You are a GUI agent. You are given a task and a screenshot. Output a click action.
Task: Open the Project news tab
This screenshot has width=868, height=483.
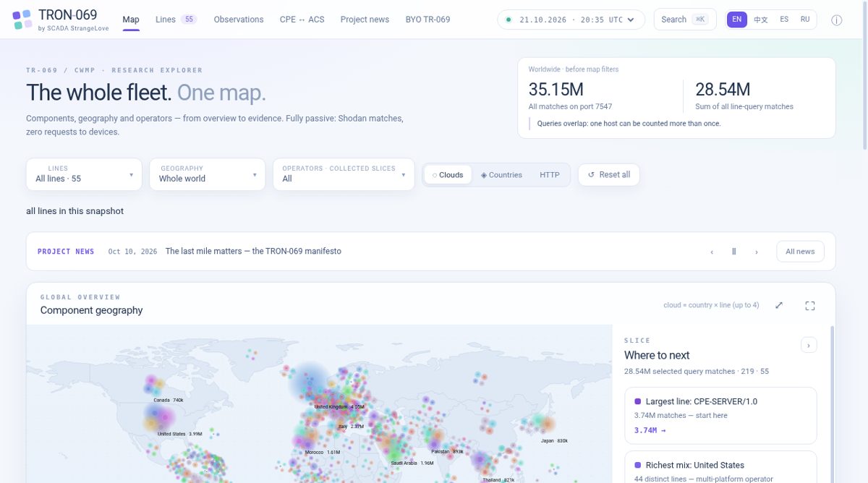(x=365, y=20)
